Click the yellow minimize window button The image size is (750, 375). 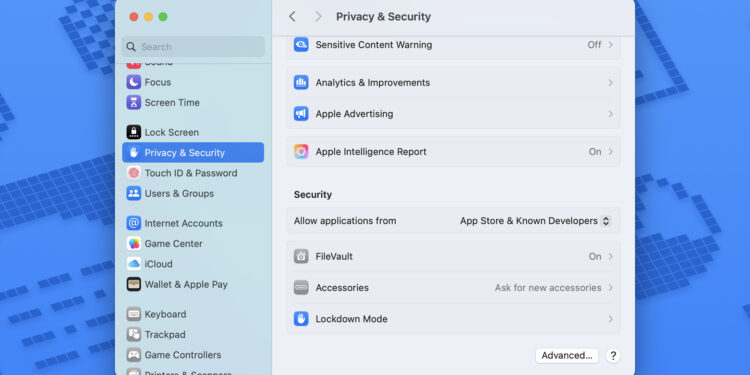coord(148,17)
